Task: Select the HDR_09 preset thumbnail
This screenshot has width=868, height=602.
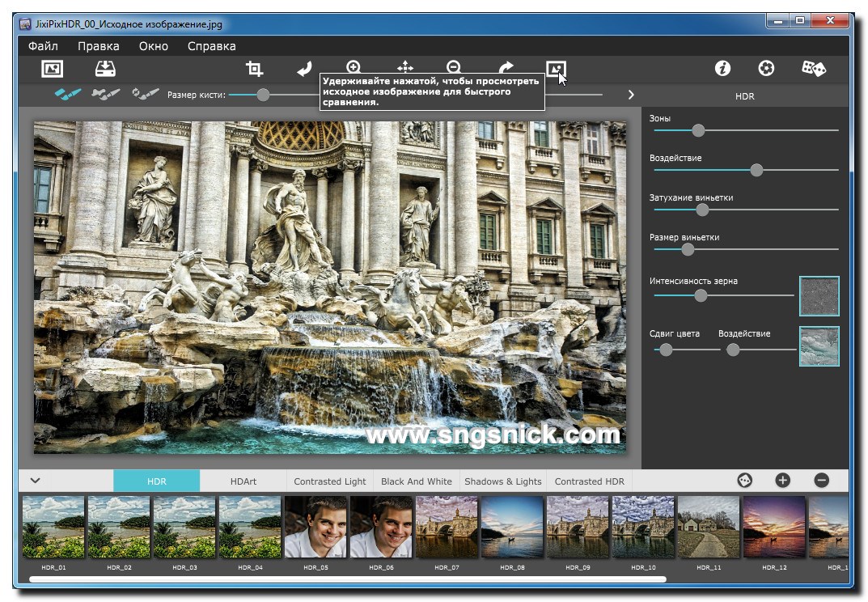Action: (x=578, y=527)
